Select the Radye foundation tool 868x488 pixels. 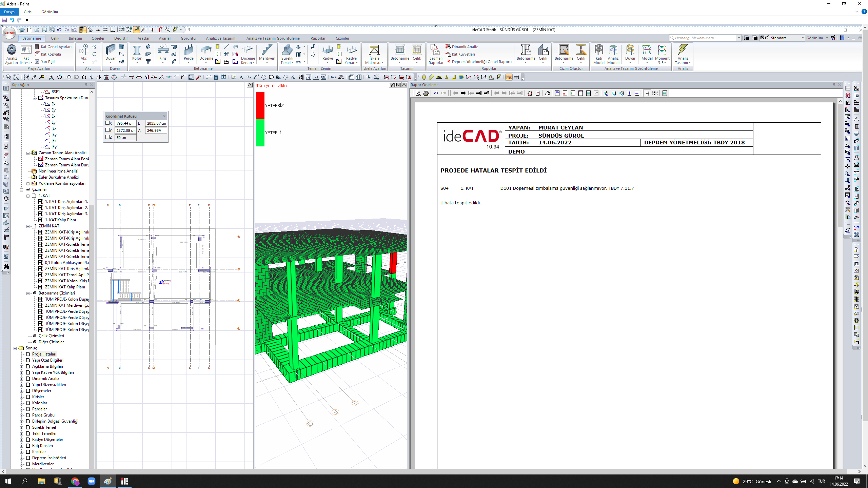pyautogui.click(x=328, y=50)
